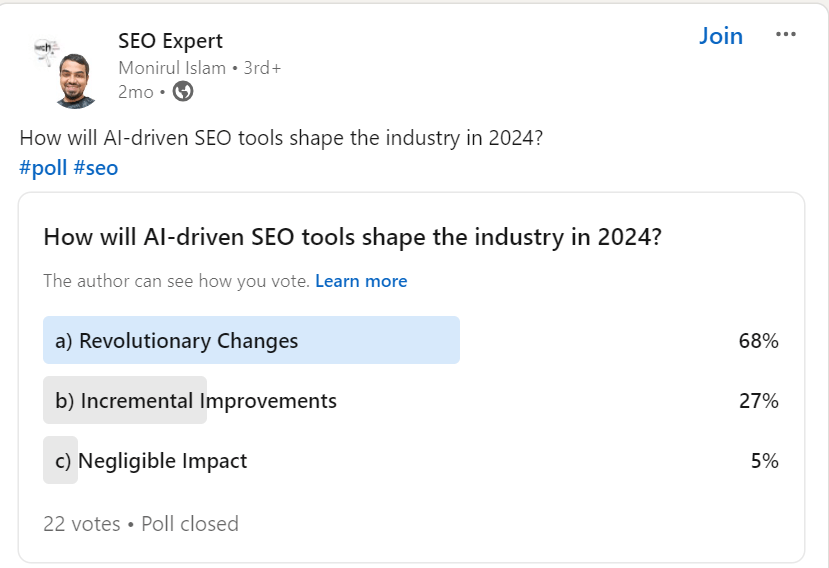Open the SEO Expert group name
The height and width of the screenshot is (568, 829).
click(x=170, y=41)
